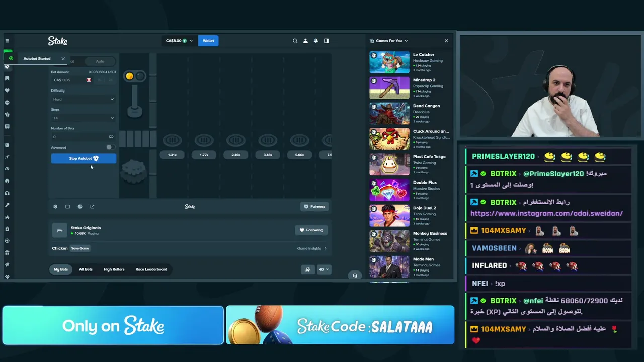Image resolution: width=644 pixels, height=362 pixels.
Task: Open the 40 rows-per-page dropdown
Action: click(x=324, y=269)
